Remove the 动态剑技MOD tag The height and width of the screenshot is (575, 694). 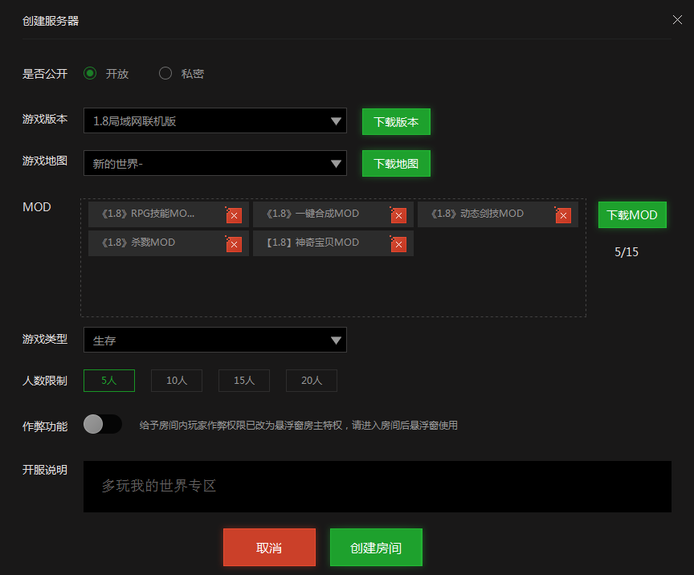click(563, 215)
